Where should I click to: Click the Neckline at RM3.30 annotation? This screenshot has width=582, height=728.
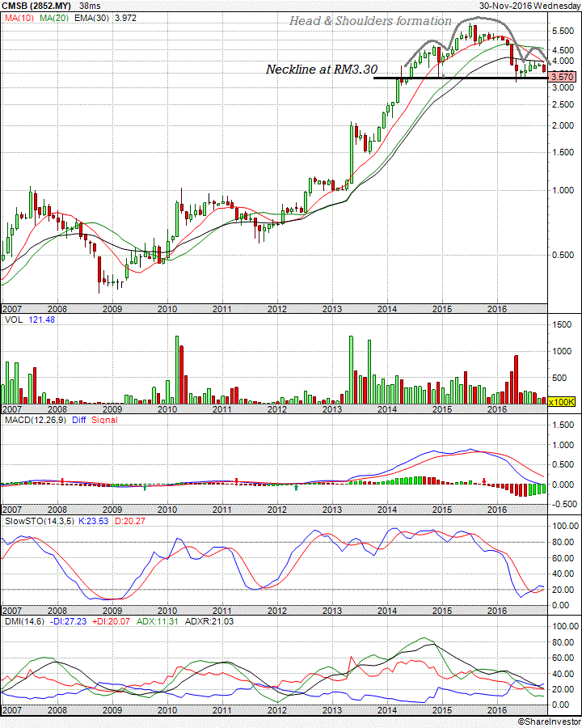click(322, 70)
